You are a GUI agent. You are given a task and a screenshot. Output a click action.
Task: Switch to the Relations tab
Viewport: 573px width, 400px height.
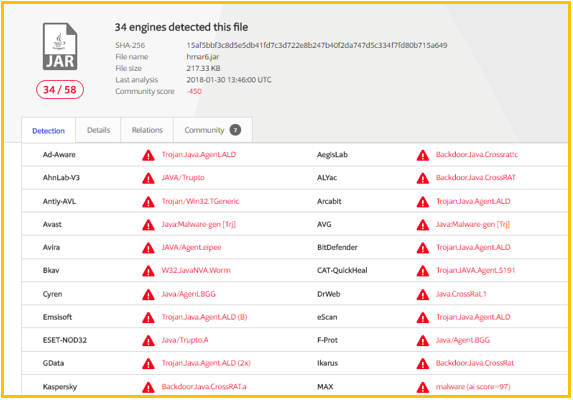147,130
